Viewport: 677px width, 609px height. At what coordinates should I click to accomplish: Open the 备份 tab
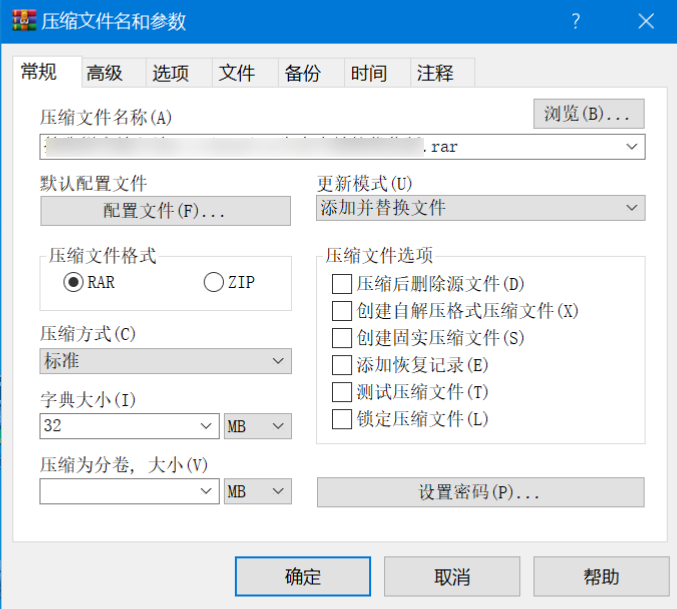312,73
